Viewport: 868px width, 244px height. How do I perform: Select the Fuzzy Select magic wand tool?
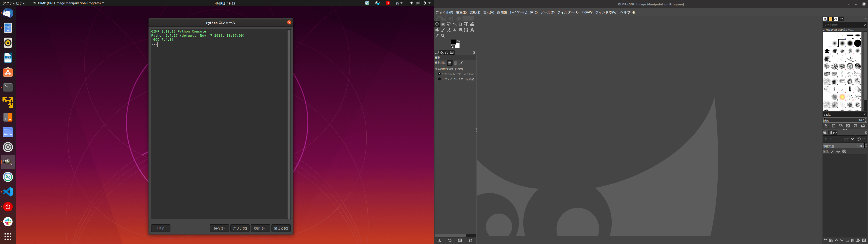pos(455,24)
